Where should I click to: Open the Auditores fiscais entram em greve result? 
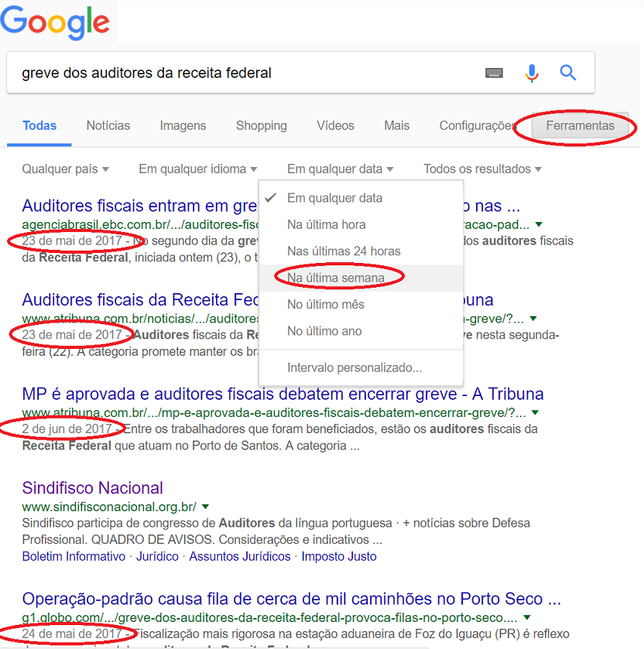pos(140,206)
